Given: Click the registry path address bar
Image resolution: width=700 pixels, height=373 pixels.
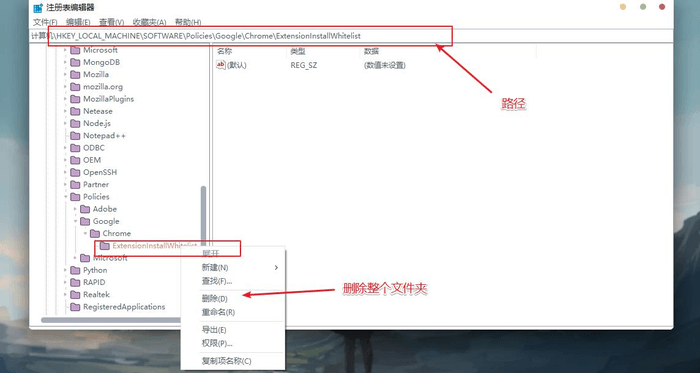Looking at the screenshot, I should 250,36.
